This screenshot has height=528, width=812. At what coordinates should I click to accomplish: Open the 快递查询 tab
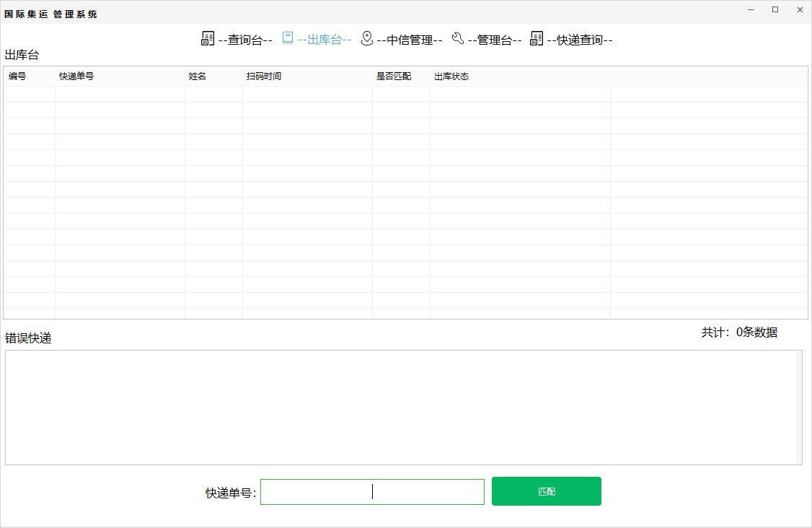click(x=580, y=40)
